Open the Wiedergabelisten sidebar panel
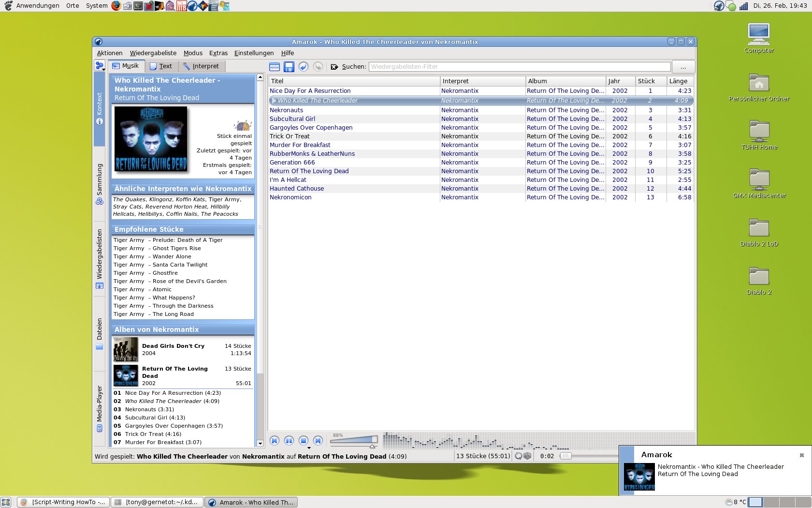The height and width of the screenshot is (508, 812). point(100,259)
